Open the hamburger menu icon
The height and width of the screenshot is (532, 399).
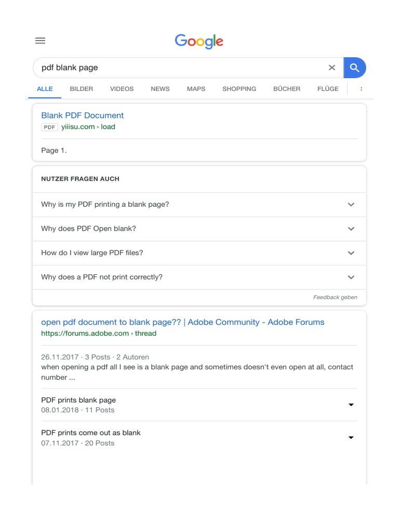coord(40,41)
